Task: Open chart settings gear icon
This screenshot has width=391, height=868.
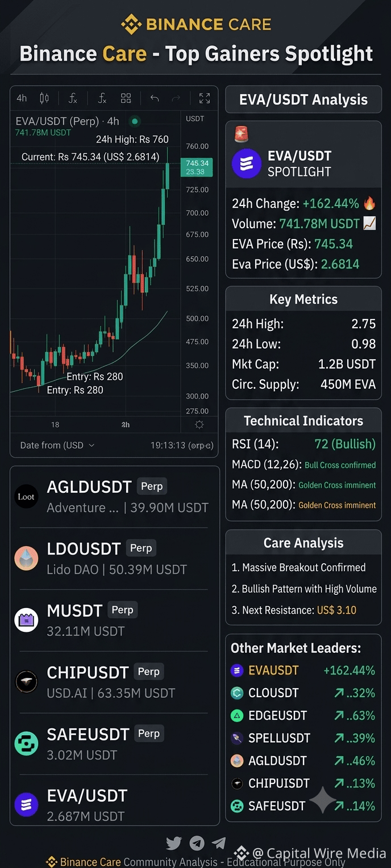Action: tap(199, 425)
